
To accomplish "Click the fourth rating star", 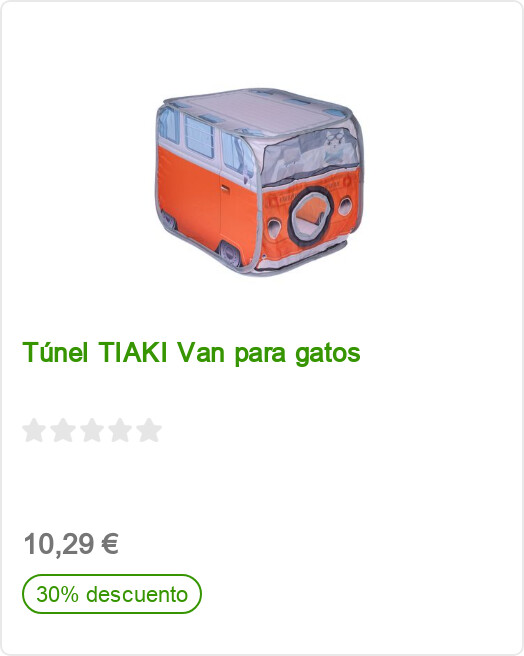I will 120,430.
